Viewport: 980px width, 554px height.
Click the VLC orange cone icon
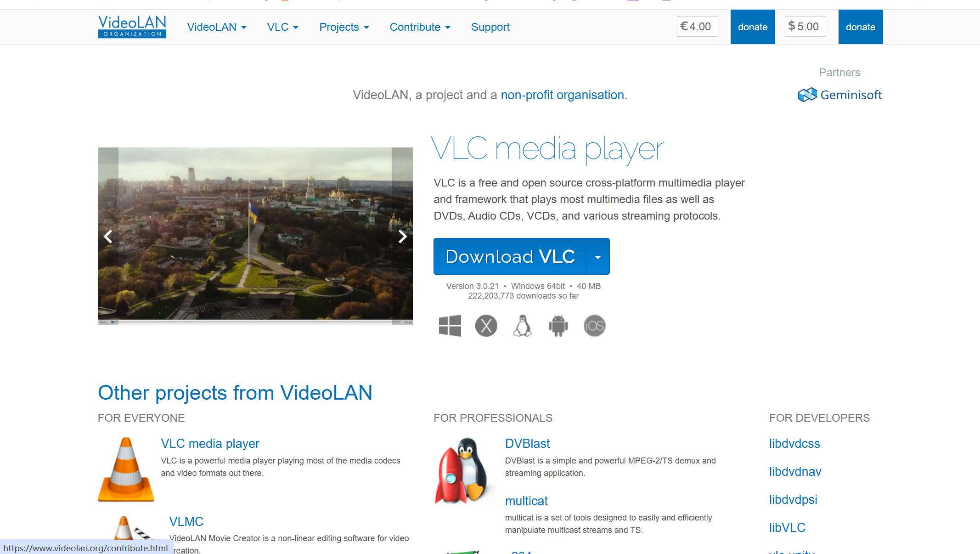pyautogui.click(x=126, y=469)
